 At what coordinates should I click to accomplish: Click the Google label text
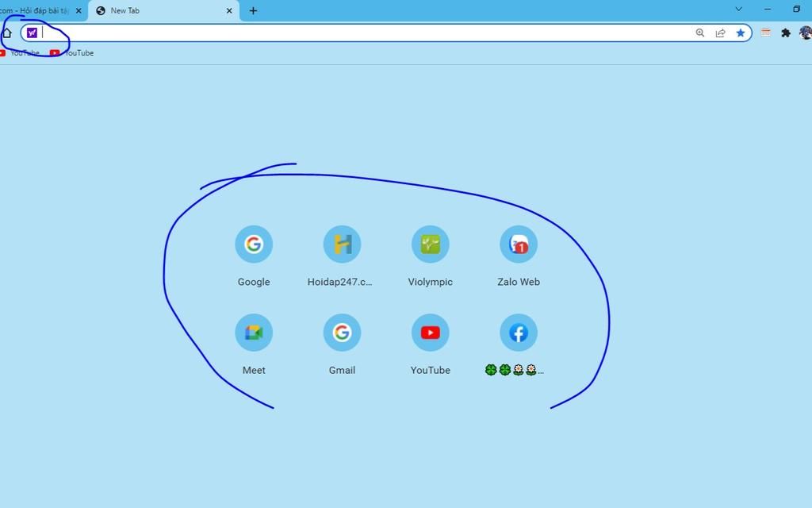[x=254, y=282]
